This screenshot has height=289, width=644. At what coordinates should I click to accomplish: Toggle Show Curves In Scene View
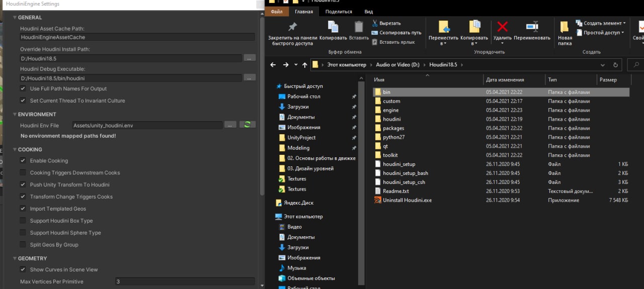click(x=23, y=269)
